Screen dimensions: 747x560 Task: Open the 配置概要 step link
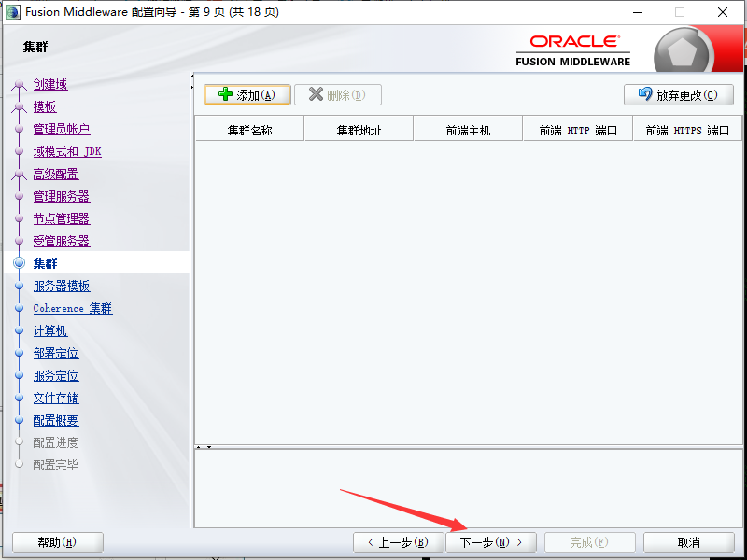[x=56, y=420]
